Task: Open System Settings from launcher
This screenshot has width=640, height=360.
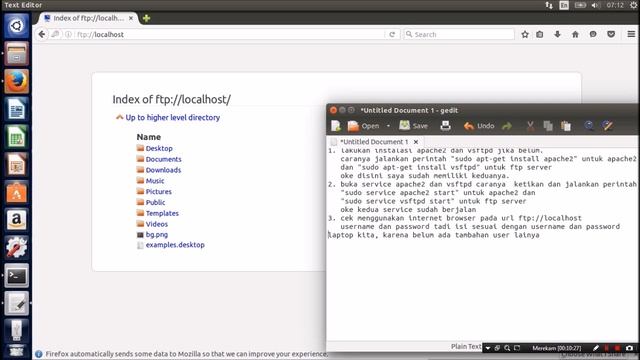Action: (x=16, y=248)
